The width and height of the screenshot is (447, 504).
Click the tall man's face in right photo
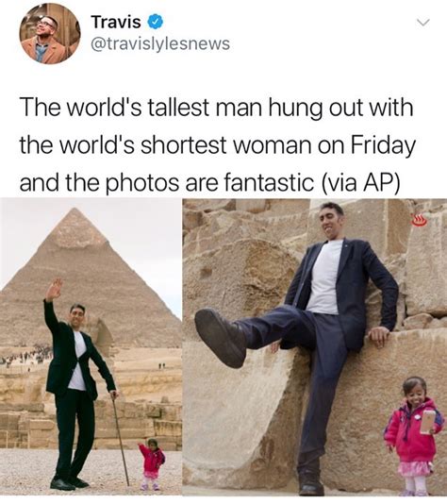331,221
